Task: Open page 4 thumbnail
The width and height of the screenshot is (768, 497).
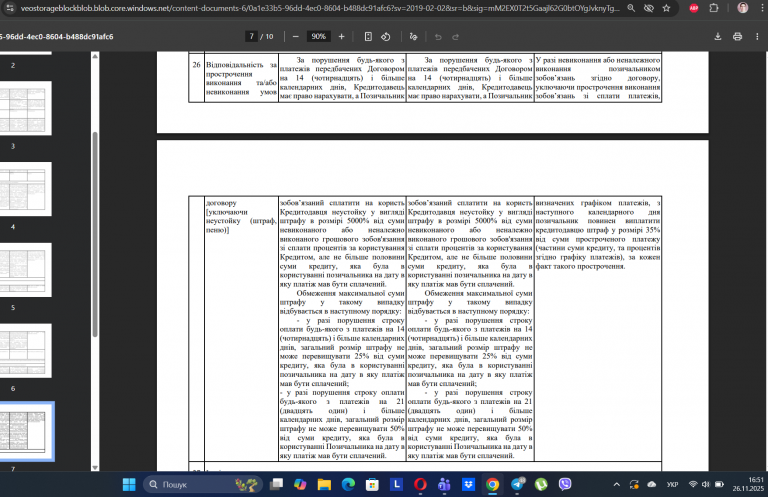Action: [25, 189]
